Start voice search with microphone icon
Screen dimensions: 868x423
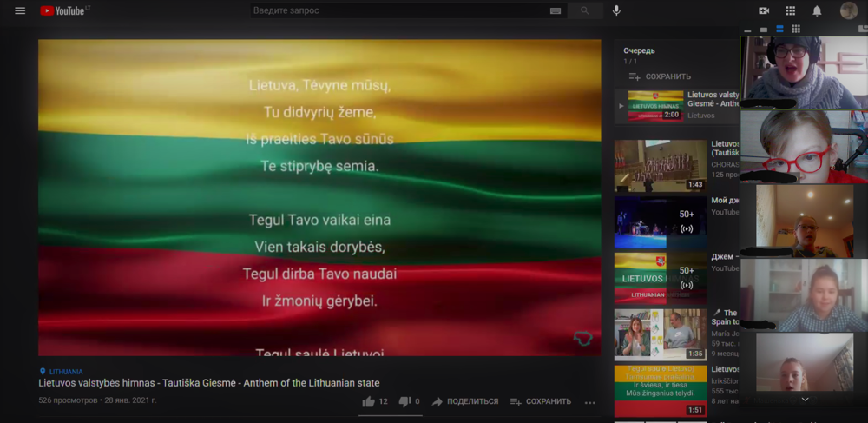tap(616, 10)
